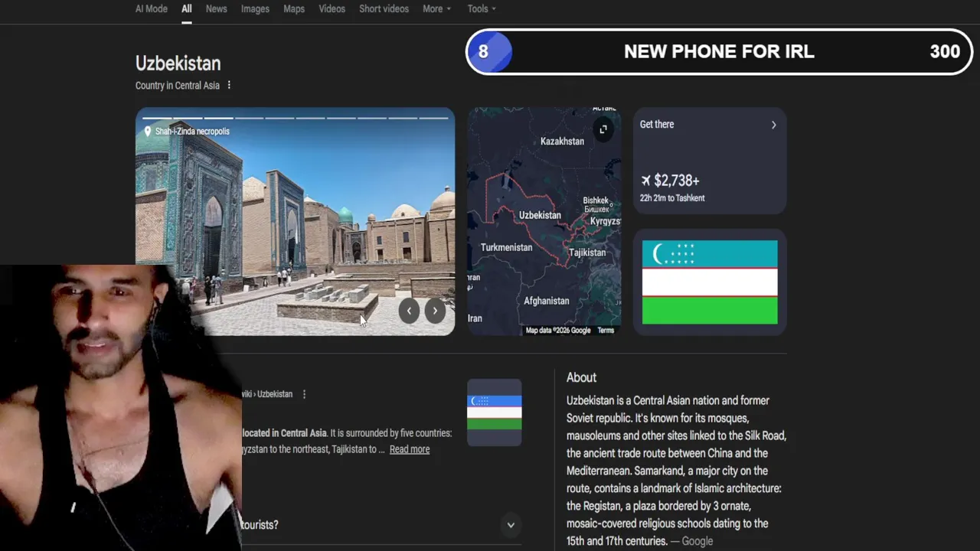This screenshot has height=551, width=980.
Task: Open the small Uzbekistan flag thumbnail
Action: coord(495,412)
